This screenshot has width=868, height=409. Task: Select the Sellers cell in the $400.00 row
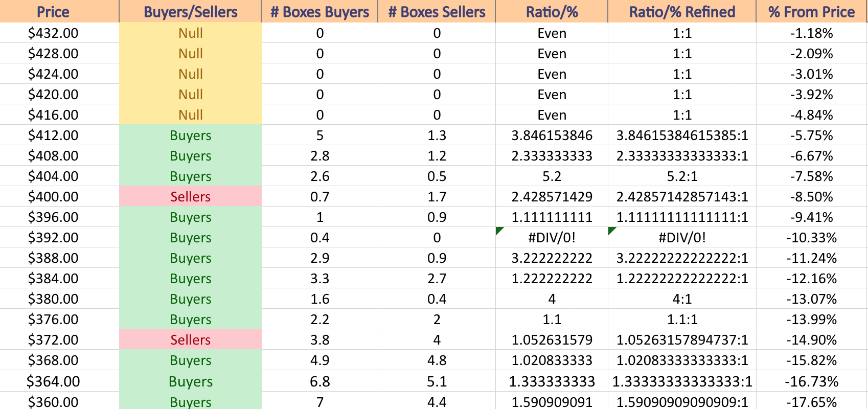pyautogui.click(x=190, y=197)
